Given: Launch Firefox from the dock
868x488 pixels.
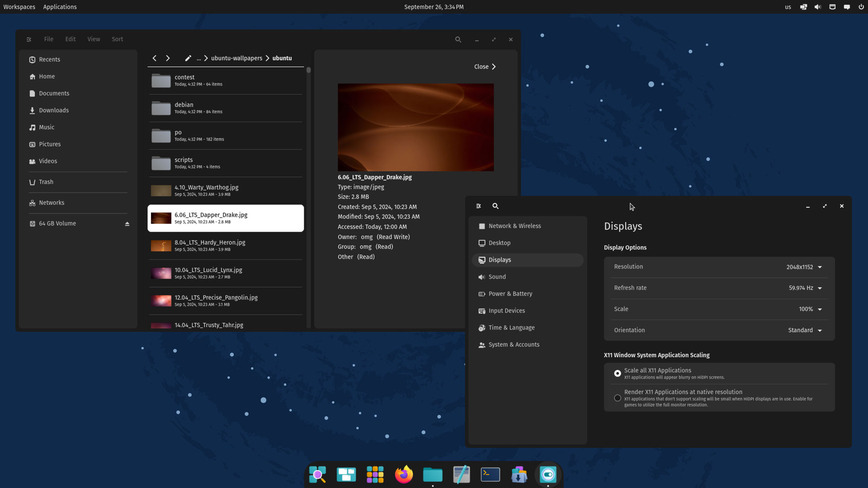Looking at the screenshot, I should point(404,474).
